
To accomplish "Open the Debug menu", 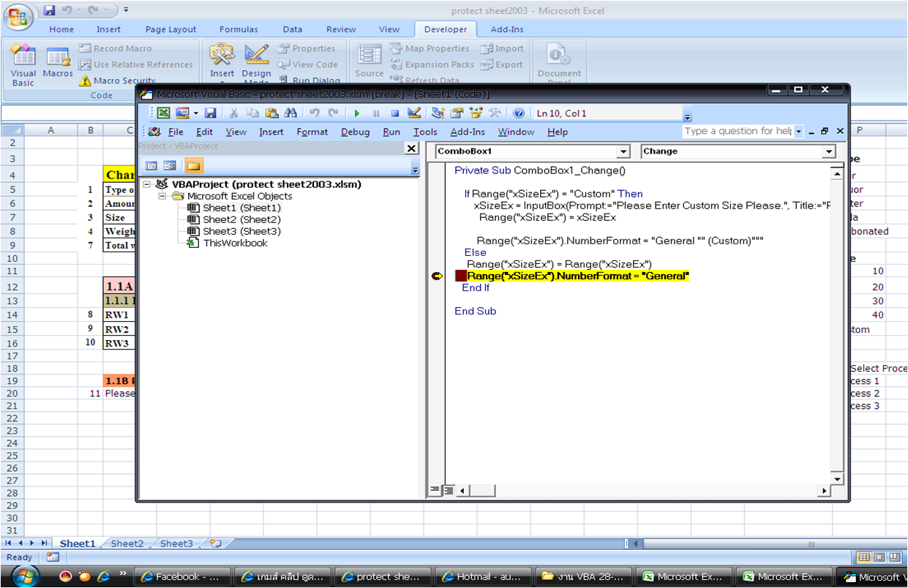I will coord(355,132).
